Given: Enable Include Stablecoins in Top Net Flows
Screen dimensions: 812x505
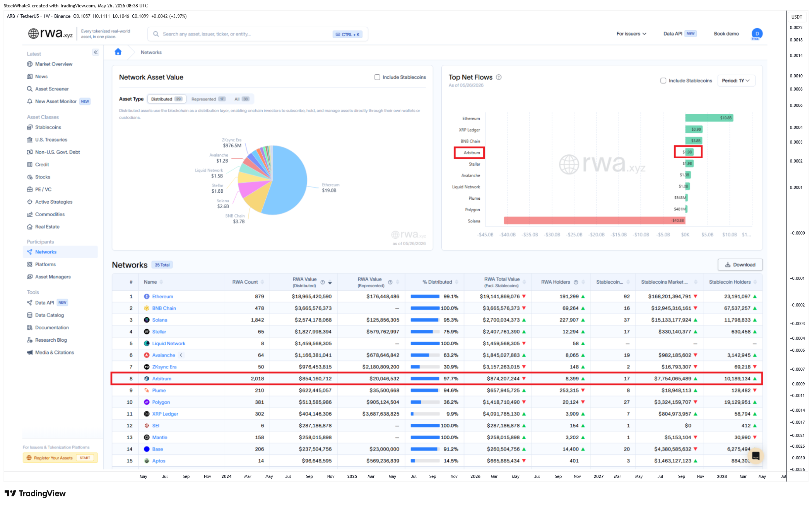Looking at the screenshot, I should point(663,80).
